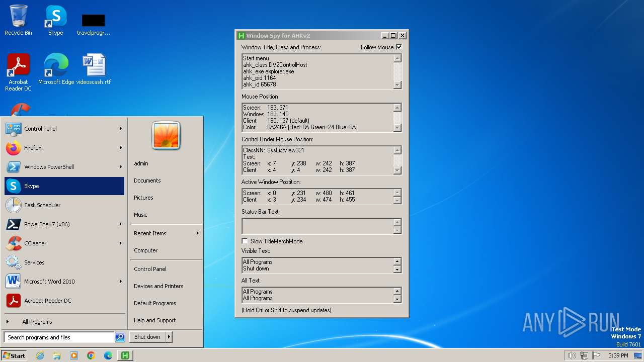Image resolution: width=644 pixels, height=362 pixels.
Task: Open Default Programs entry
Action: pos(155,303)
